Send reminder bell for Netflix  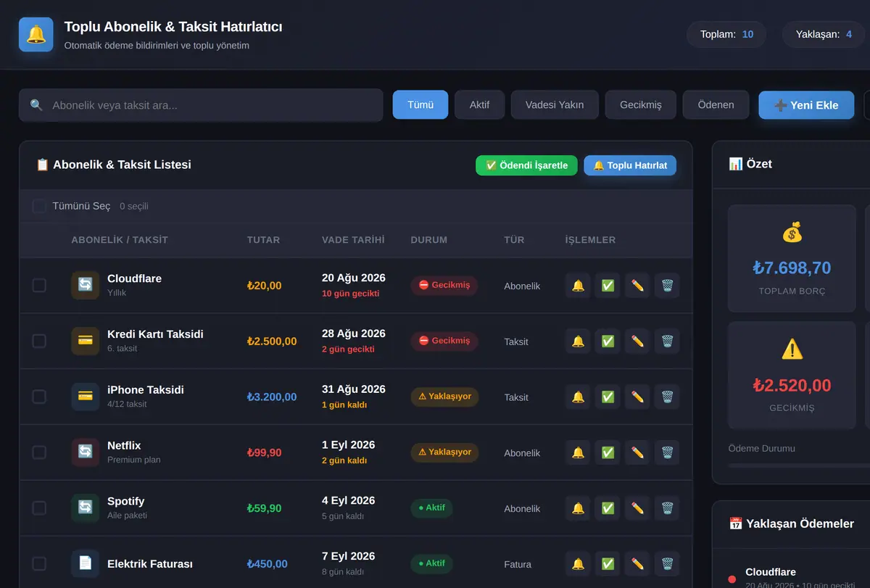[x=578, y=452]
